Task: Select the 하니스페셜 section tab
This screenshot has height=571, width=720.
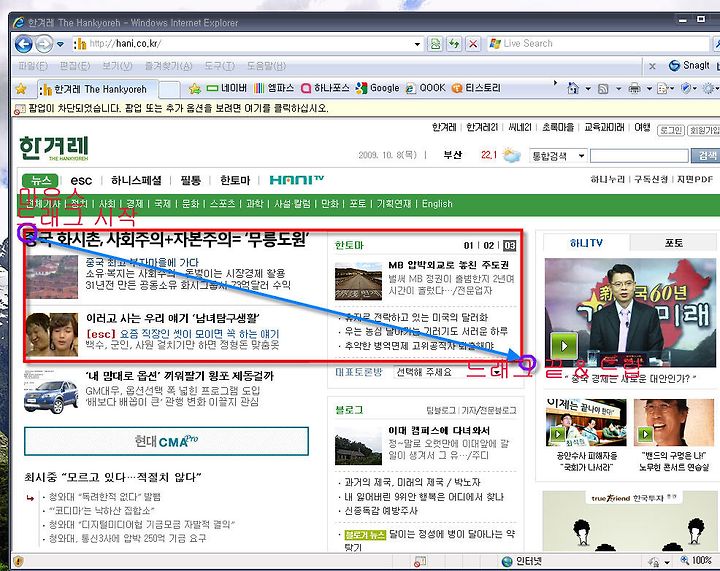Action: pos(136,180)
